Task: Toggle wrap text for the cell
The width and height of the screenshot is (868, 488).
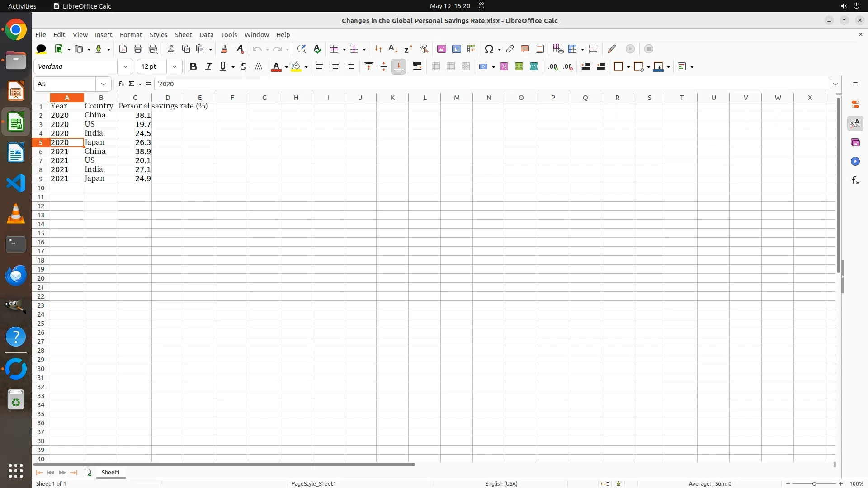Action: (417, 67)
